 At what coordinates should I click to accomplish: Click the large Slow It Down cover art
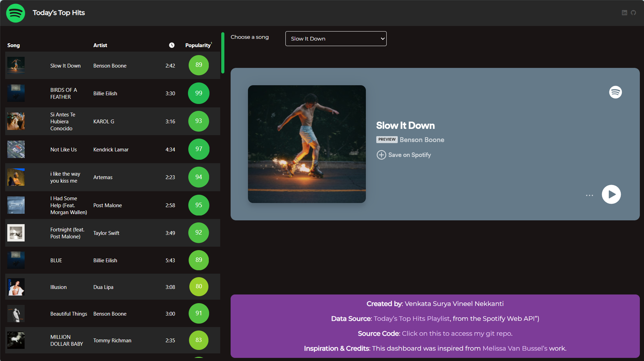coord(307,144)
